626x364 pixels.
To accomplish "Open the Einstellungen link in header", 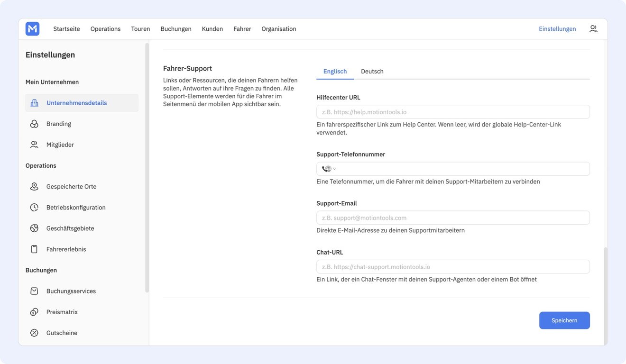I will pyautogui.click(x=557, y=29).
